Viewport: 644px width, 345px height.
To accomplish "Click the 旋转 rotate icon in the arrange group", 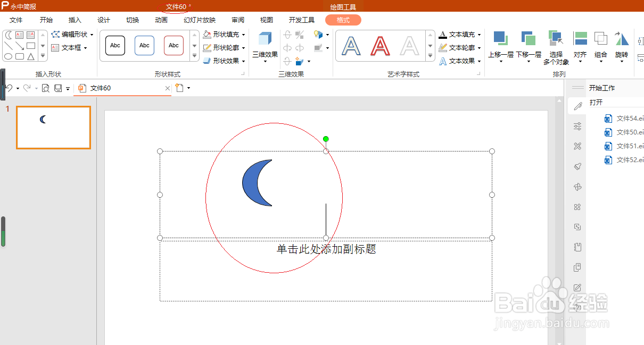I will pyautogui.click(x=622, y=38).
